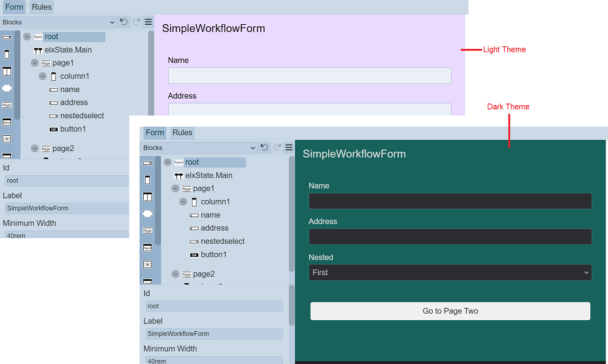Collapse the root node in the dark theme tree
The width and height of the screenshot is (608, 364).
coord(167,162)
